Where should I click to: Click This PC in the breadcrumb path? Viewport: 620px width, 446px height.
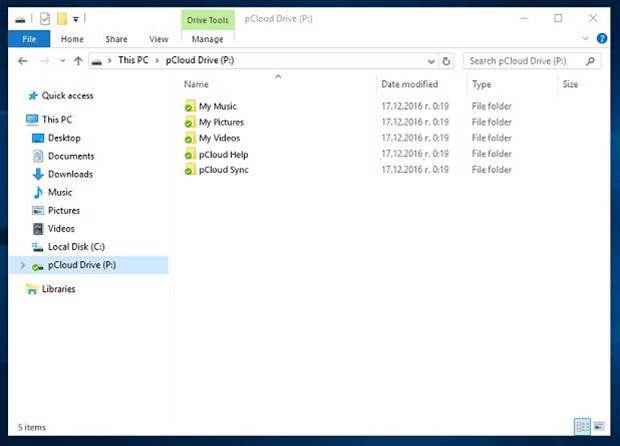(133, 60)
